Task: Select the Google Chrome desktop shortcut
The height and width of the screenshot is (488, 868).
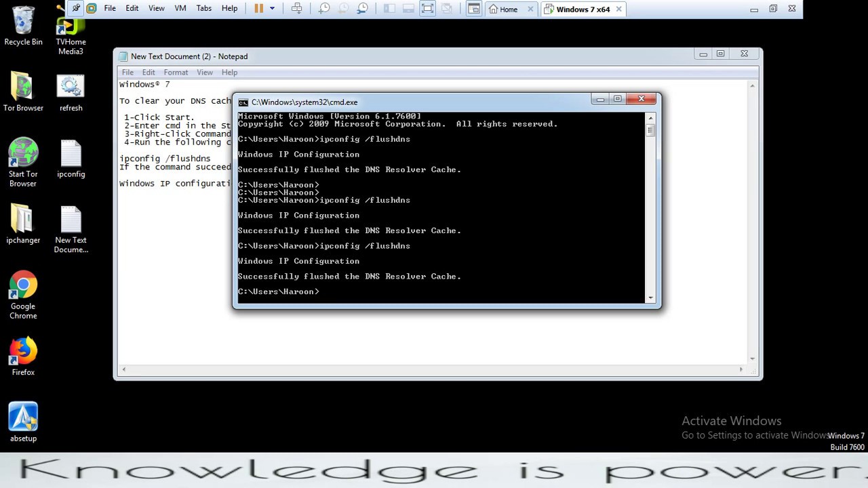Action: click(23, 296)
